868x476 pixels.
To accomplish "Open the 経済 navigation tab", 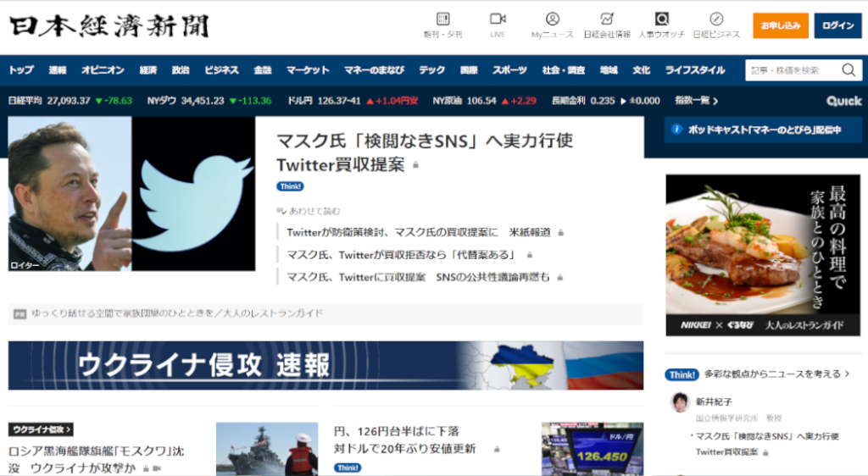I will pyautogui.click(x=147, y=70).
